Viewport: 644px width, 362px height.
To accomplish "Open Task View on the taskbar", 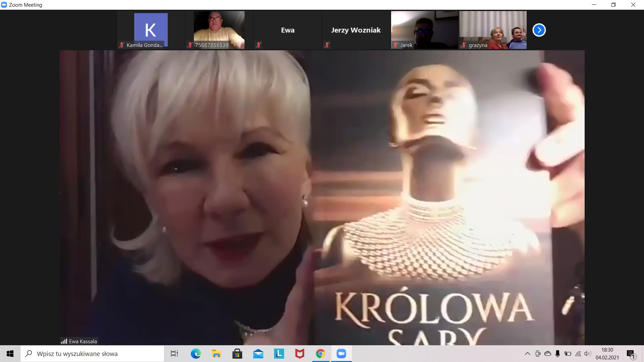I will (x=174, y=354).
